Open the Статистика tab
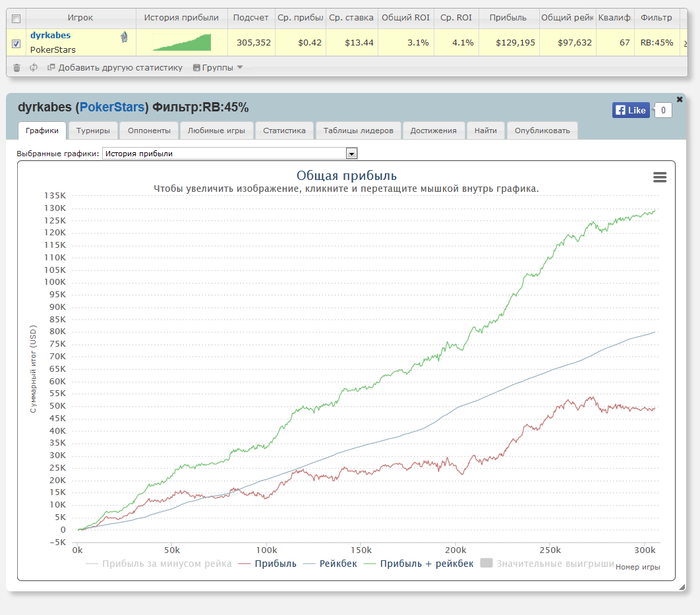The image size is (700, 615). [284, 130]
